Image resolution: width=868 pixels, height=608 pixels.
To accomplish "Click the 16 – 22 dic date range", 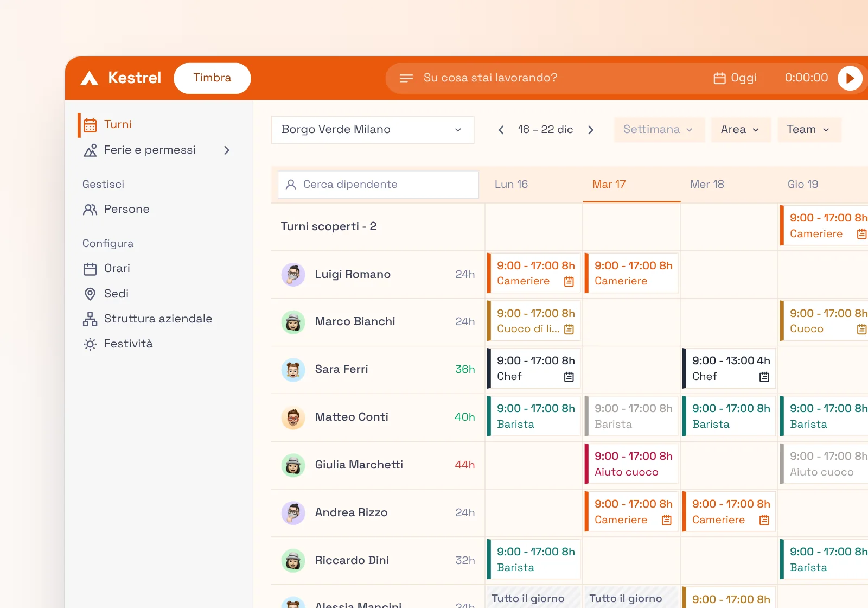I will pyautogui.click(x=545, y=130).
